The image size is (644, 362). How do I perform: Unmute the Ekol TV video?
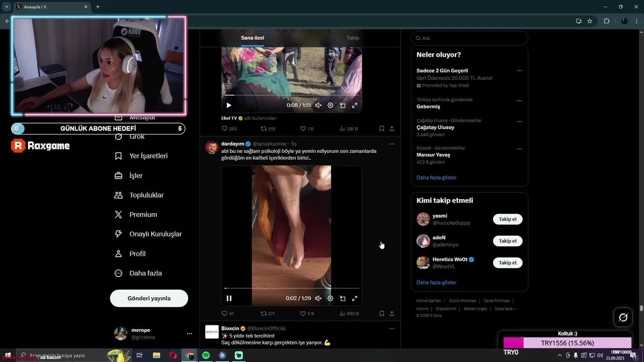tap(318, 105)
